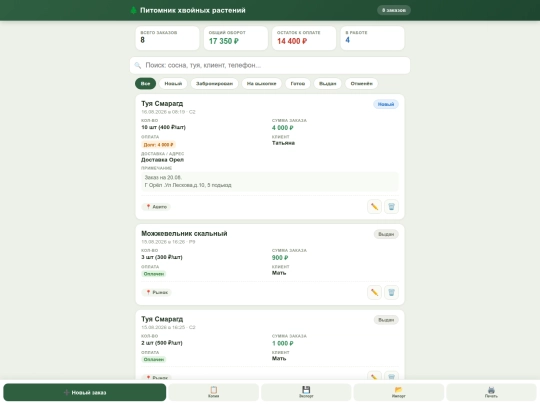Click Оплачен tag on the 2 шт Туя Смарагд card
This screenshot has width=540, height=405.
[x=154, y=359]
